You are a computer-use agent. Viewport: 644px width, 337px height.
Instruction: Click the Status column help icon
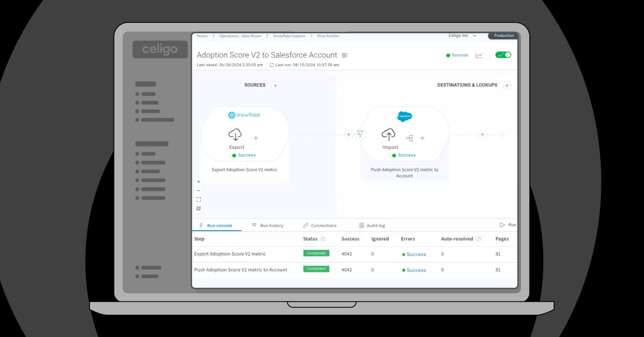click(x=323, y=239)
